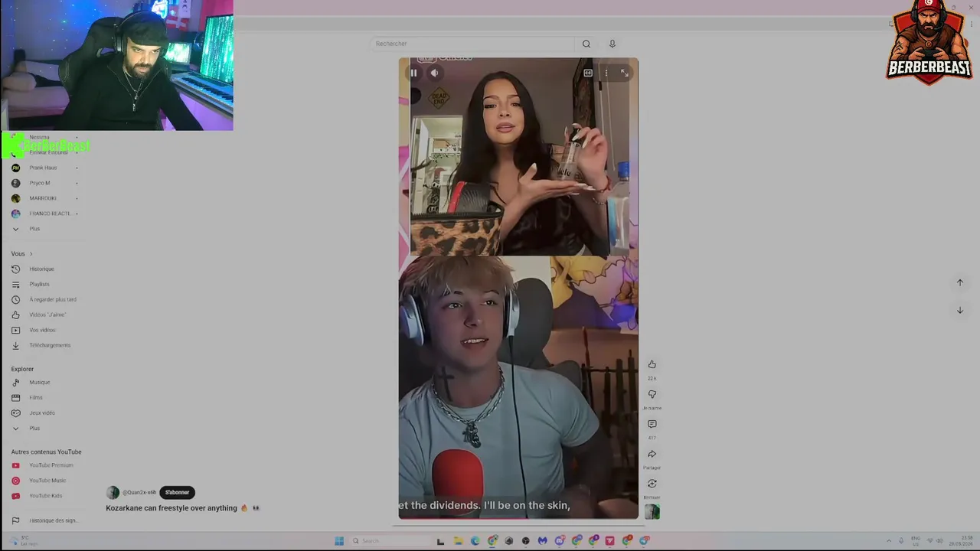Click the video subtitle caption text
980x551 pixels.
click(x=484, y=505)
